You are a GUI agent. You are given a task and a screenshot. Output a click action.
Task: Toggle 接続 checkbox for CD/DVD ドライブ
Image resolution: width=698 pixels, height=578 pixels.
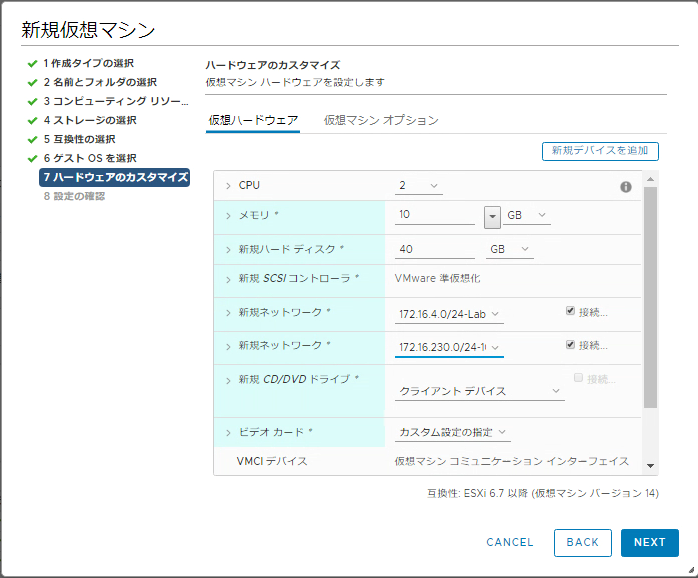[578, 378]
